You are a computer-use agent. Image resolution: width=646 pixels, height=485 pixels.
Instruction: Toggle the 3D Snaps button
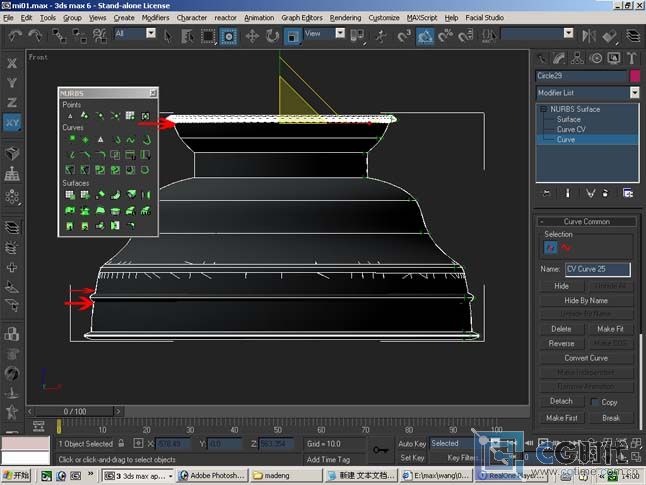point(404,36)
